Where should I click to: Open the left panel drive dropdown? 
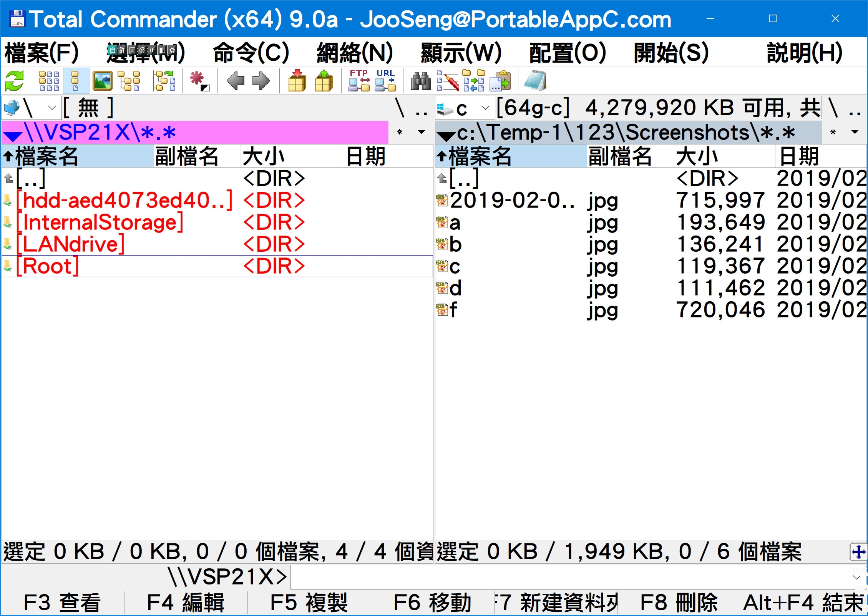pyautogui.click(x=52, y=108)
